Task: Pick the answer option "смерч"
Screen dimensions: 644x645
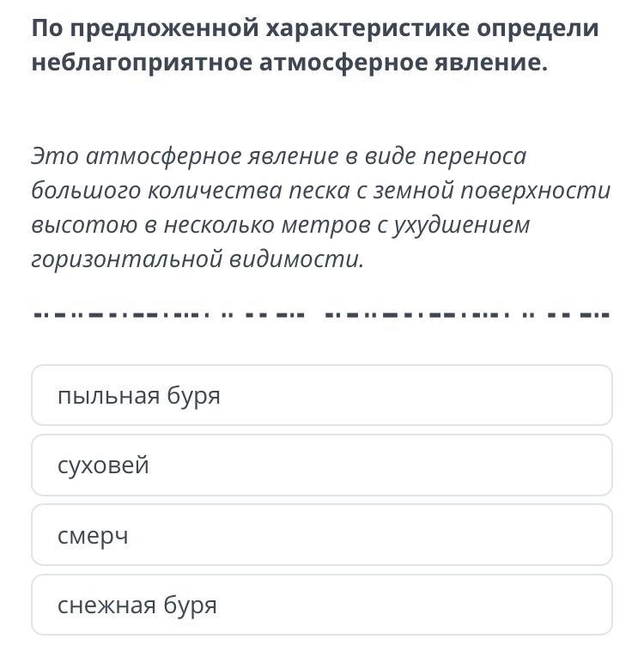Action: [321, 536]
